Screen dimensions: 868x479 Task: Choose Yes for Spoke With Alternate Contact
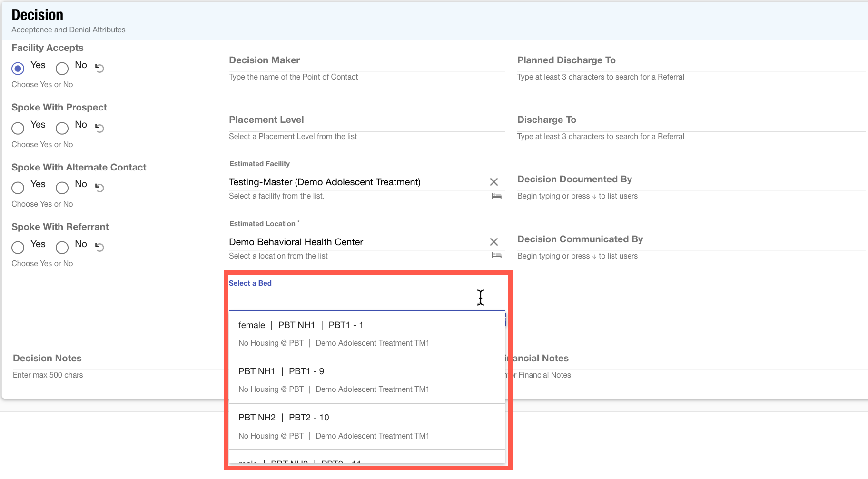click(18, 188)
